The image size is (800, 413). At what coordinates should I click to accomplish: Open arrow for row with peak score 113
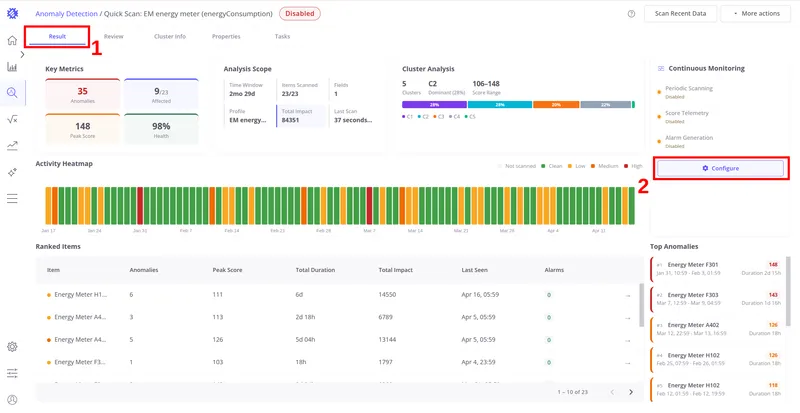pyautogui.click(x=628, y=318)
